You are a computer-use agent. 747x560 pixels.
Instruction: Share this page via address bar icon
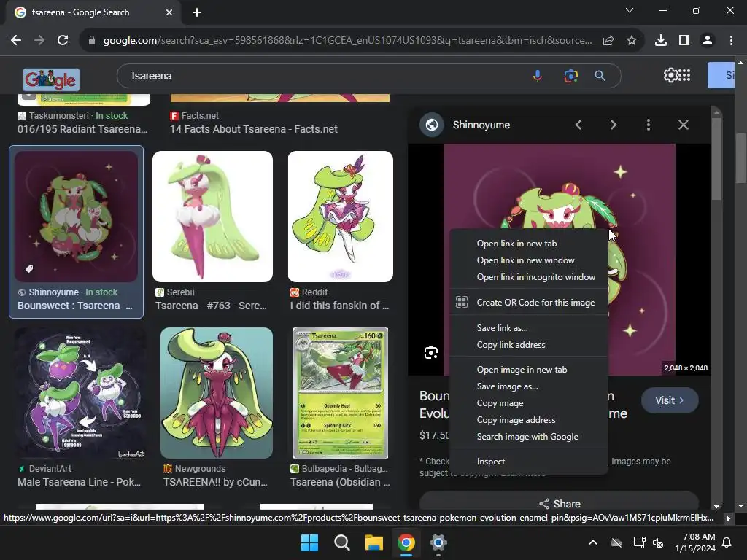pos(608,41)
